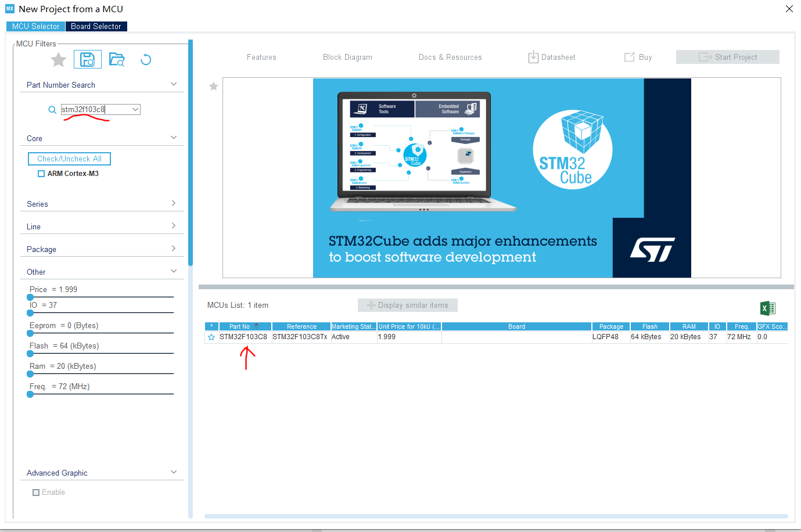Click the Buy external link icon
This screenshot has width=801, height=532.
[629, 57]
